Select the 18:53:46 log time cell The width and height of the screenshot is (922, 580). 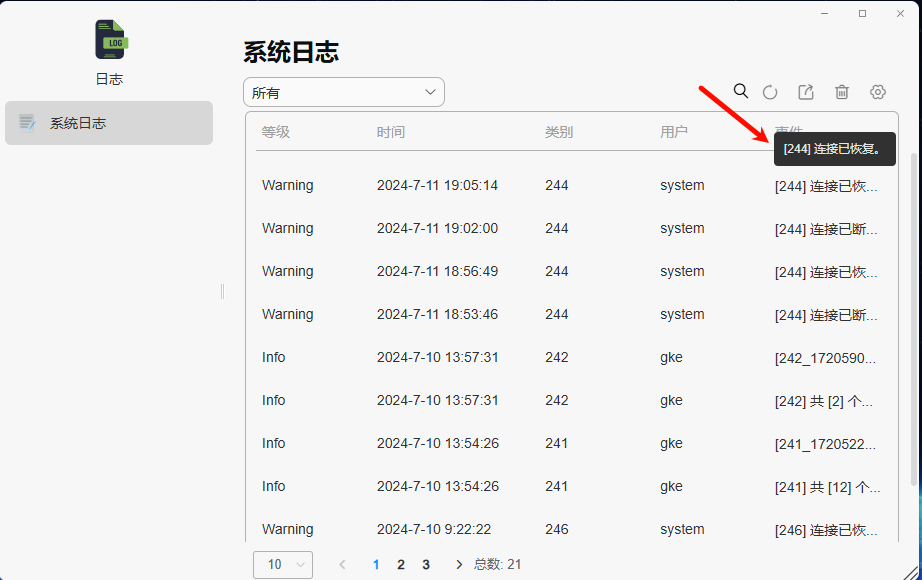437,314
